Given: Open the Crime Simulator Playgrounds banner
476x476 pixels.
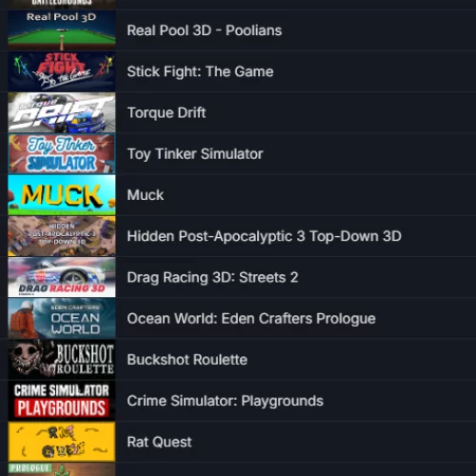Looking at the screenshot, I should point(62,401).
